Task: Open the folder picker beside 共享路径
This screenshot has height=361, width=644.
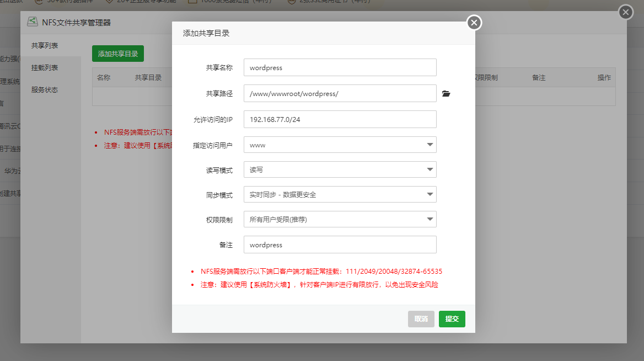Action: coord(446,93)
